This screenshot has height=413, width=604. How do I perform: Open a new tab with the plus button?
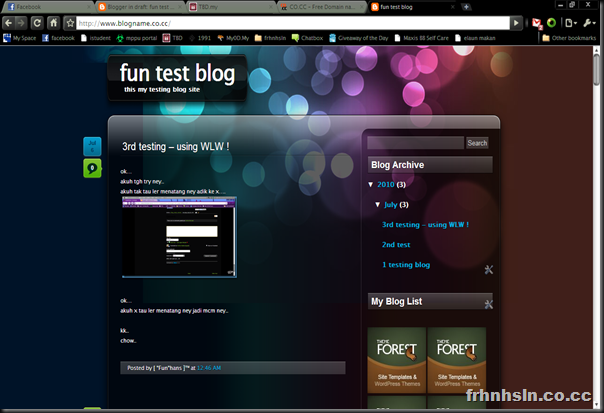pos(466,7)
